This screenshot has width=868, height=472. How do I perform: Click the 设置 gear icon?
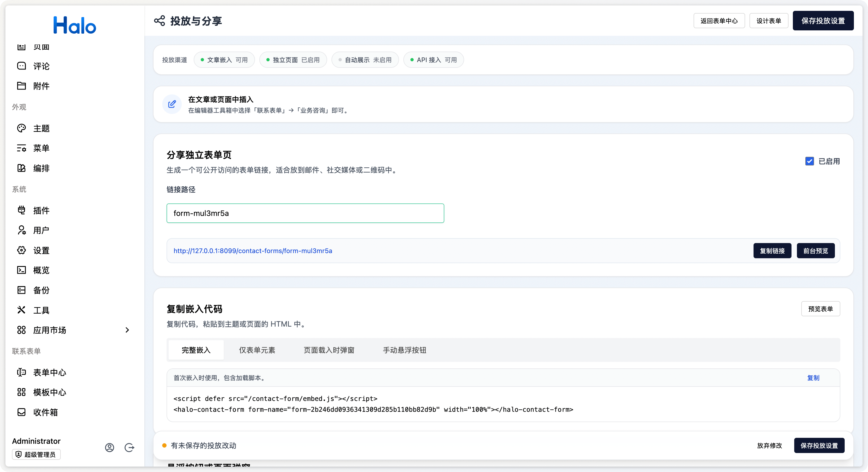(21, 250)
